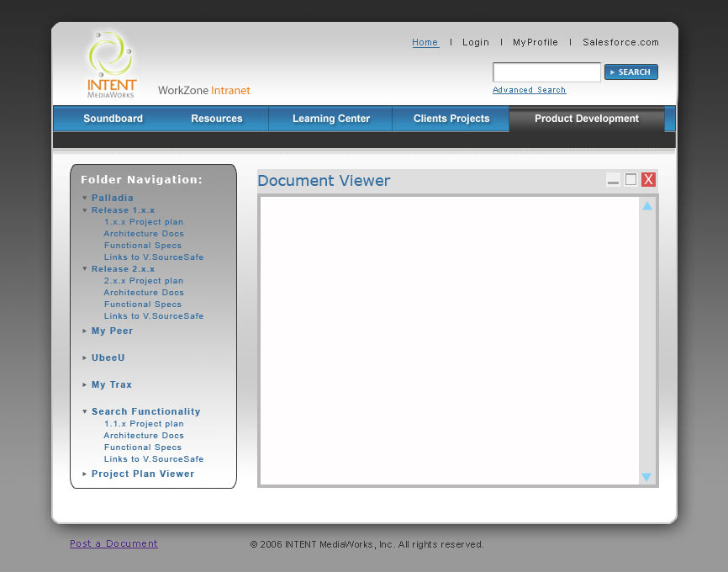Open Functional Specs under Search Functionality
Viewport: 728px width, 572px height.
click(143, 448)
